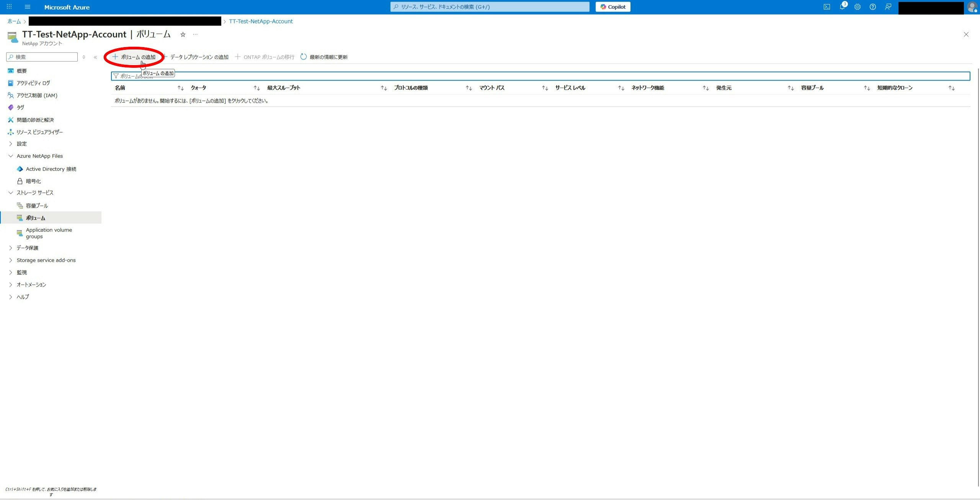
Task: Expand the 設定 section
Action: [21, 144]
